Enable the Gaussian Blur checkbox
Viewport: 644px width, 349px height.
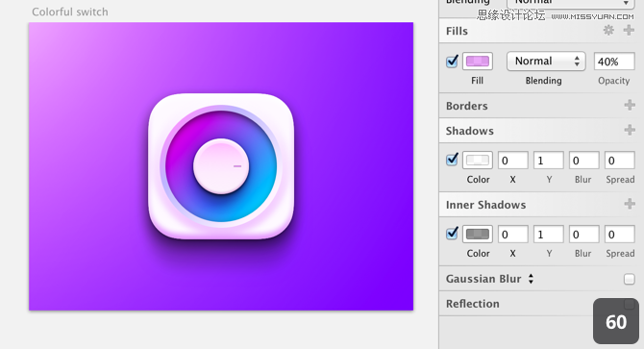tap(630, 279)
